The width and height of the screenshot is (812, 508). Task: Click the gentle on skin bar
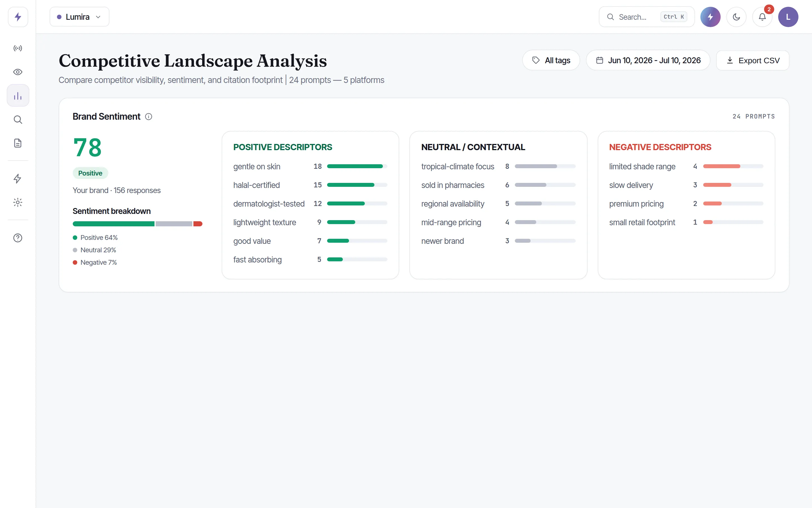click(x=357, y=166)
